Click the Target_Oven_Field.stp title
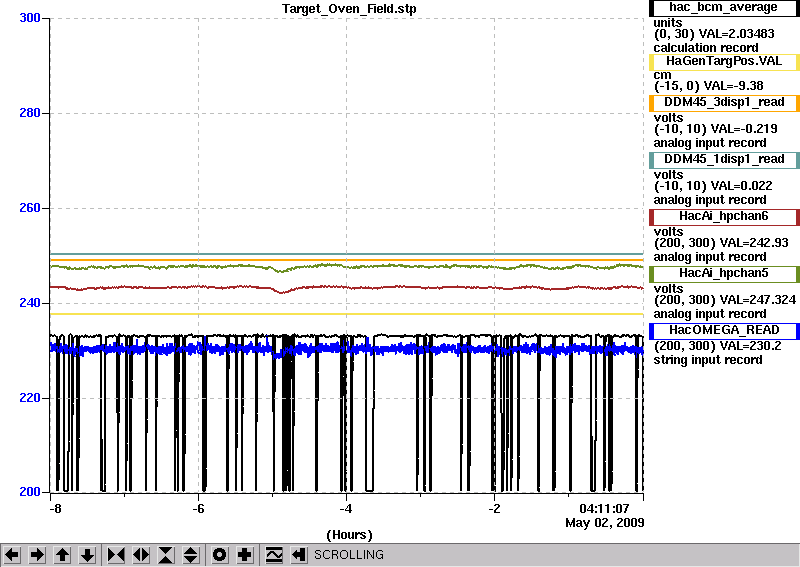The width and height of the screenshot is (800, 567). click(349, 9)
